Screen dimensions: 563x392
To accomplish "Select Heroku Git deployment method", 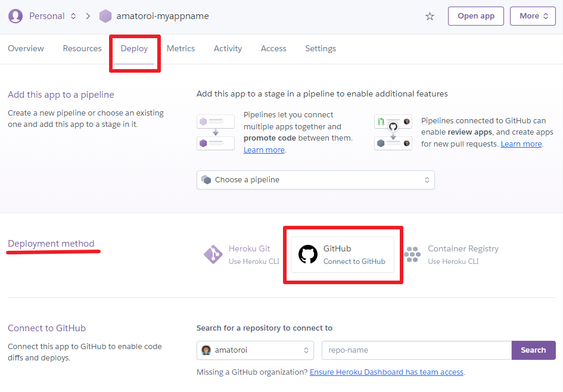I will tap(241, 254).
